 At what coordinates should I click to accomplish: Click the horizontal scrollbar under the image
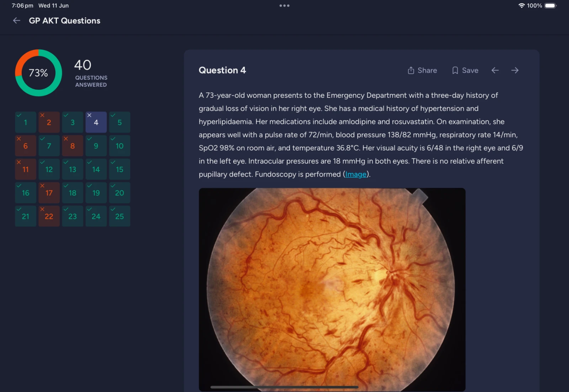(284, 387)
